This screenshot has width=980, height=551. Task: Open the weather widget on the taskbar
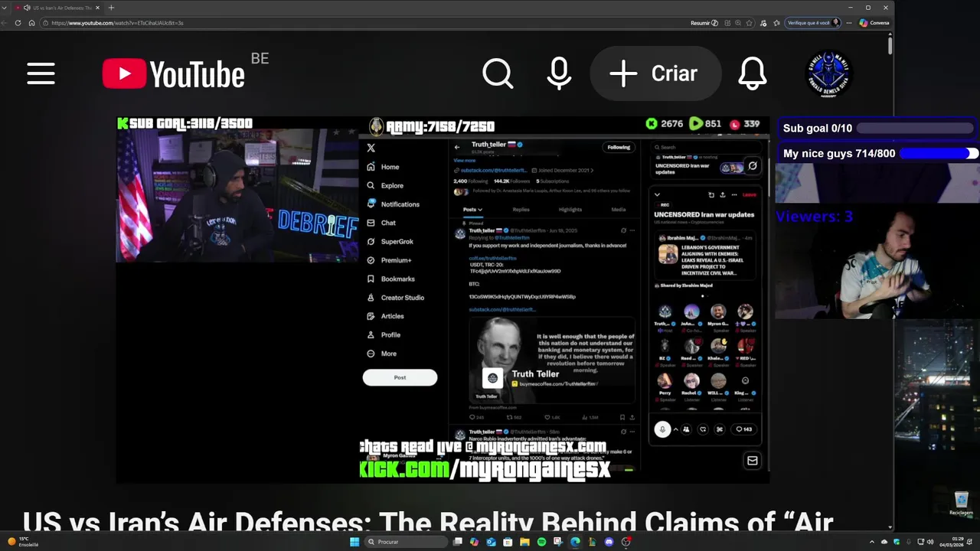coord(23,542)
